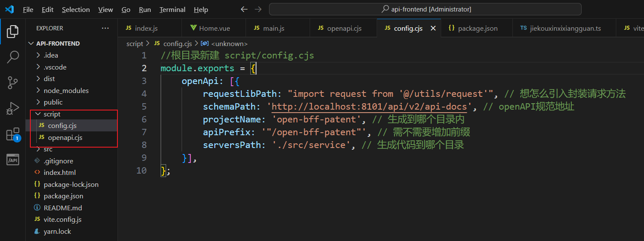Open the API panel icon in activity bar
The width and height of the screenshot is (644, 241).
13,160
